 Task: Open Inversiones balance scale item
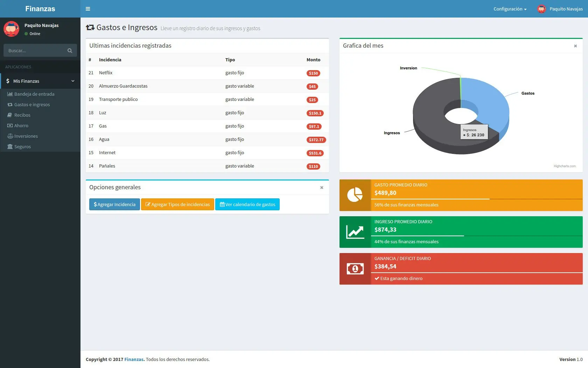click(x=10, y=136)
